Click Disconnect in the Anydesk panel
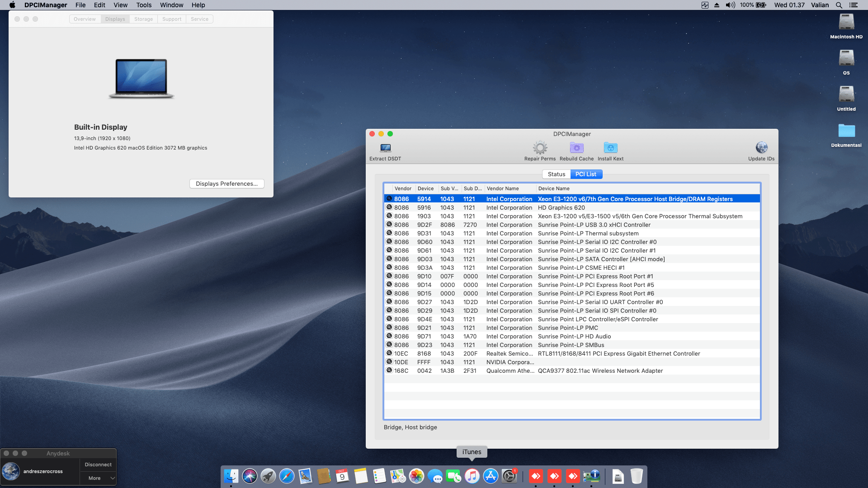868x488 pixels. pyautogui.click(x=98, y=465)
